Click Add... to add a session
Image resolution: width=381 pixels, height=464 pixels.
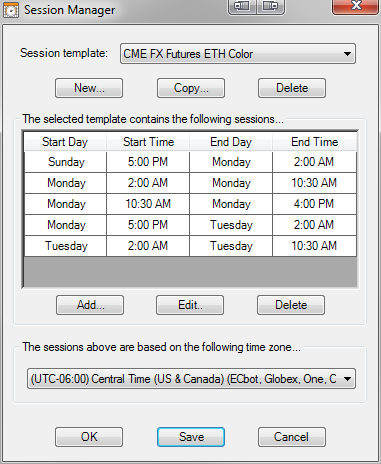tap(90, 305)
